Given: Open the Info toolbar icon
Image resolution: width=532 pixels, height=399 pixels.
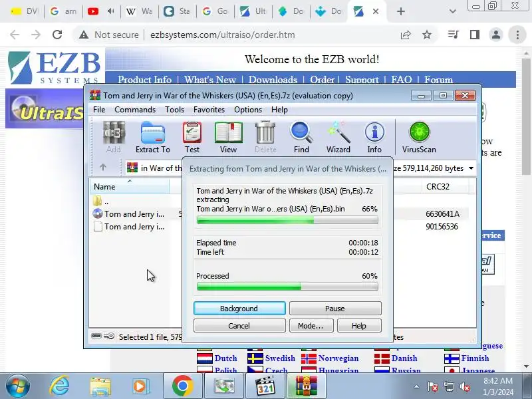Looking at the screenshot, I should point(374,137).
